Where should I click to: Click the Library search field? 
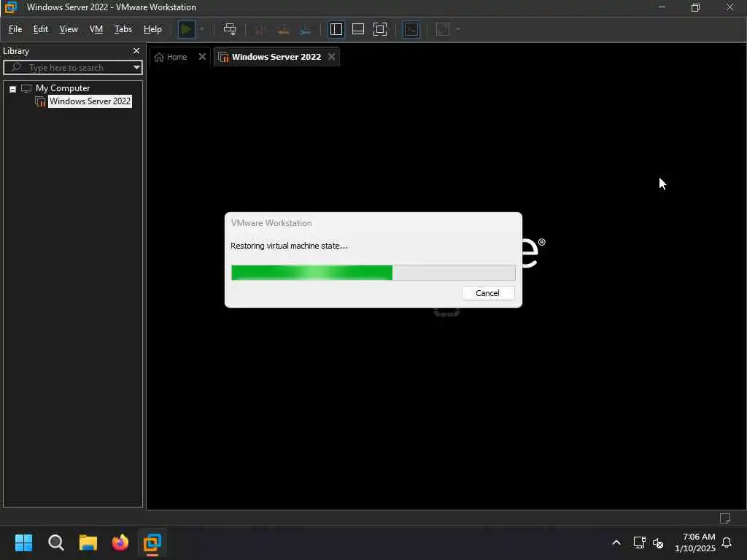coord(71,68)
